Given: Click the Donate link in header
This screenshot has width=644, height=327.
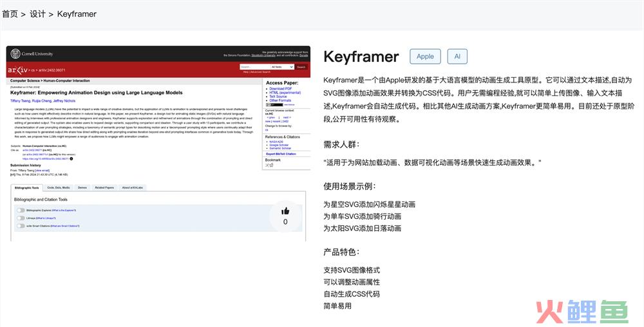Looking at the screenshot, I should [x=303, y=55].
